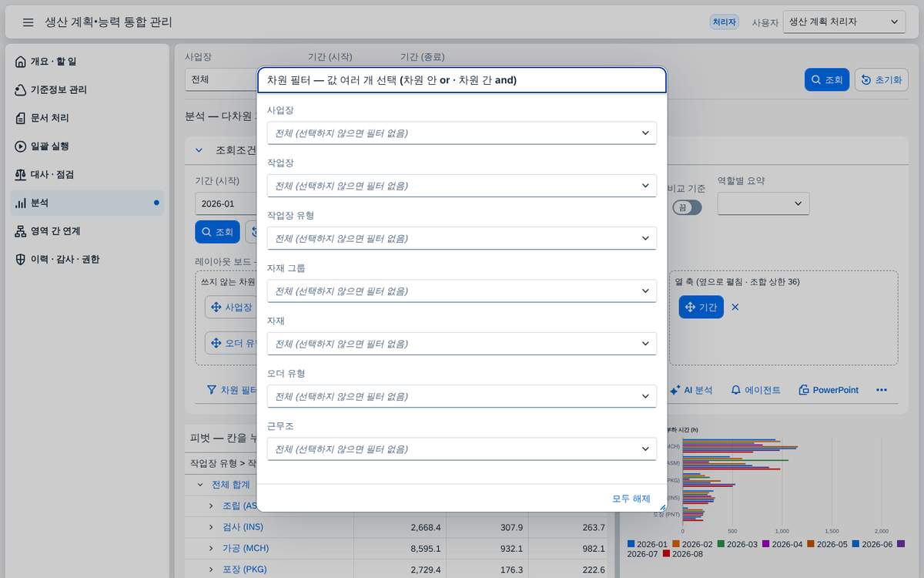Open the hamburger navigation menu
Image resolution: width=924 pixels, height=578 pixels.
(28, 22)
